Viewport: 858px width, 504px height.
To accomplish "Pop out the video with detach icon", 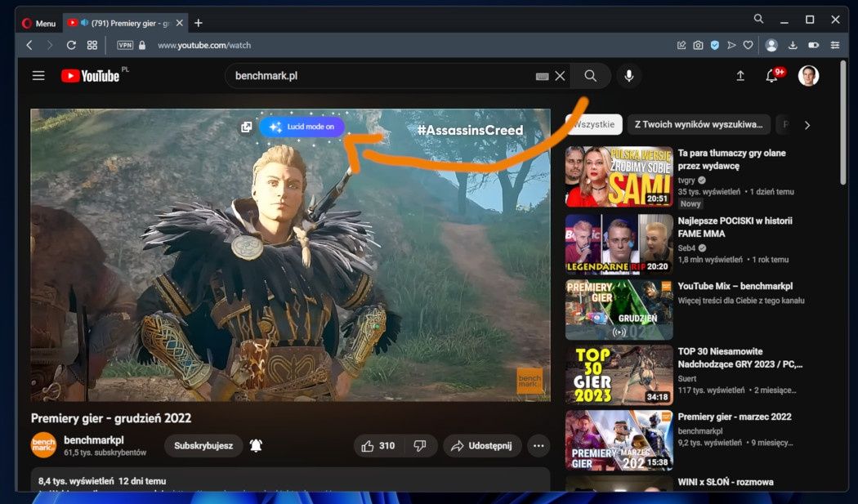I will pos(246,127).
